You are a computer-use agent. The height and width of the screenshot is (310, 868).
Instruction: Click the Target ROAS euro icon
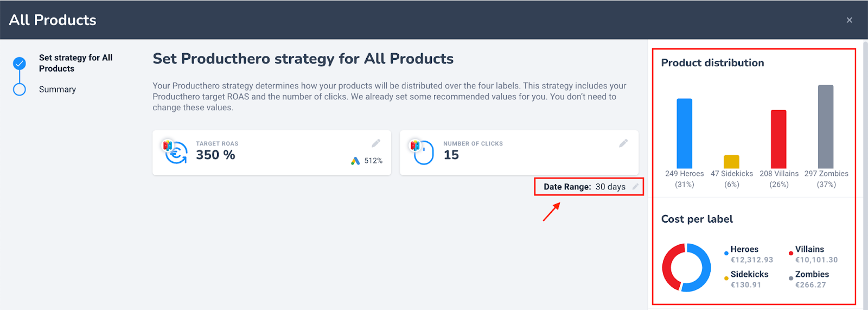pyautogui.click(x=175, y=152)
